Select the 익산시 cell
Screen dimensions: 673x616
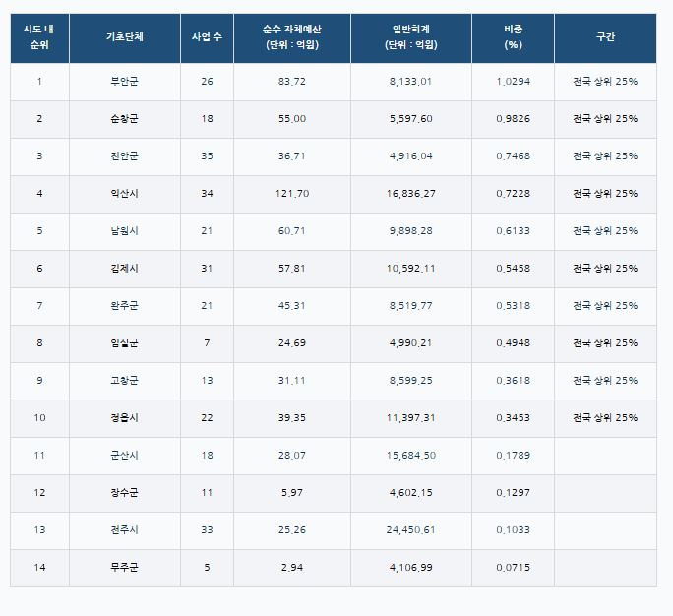pos(125,194)
